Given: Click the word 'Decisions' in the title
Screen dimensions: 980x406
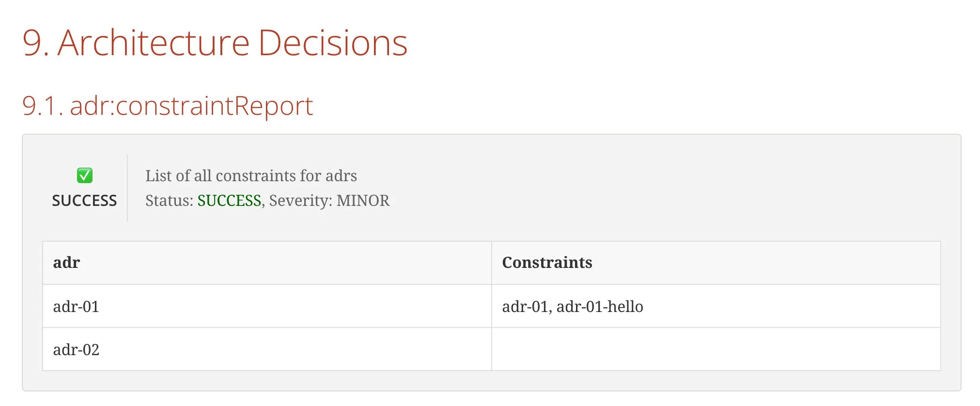Looking at the screenshot, I should (x=333, y=43).
